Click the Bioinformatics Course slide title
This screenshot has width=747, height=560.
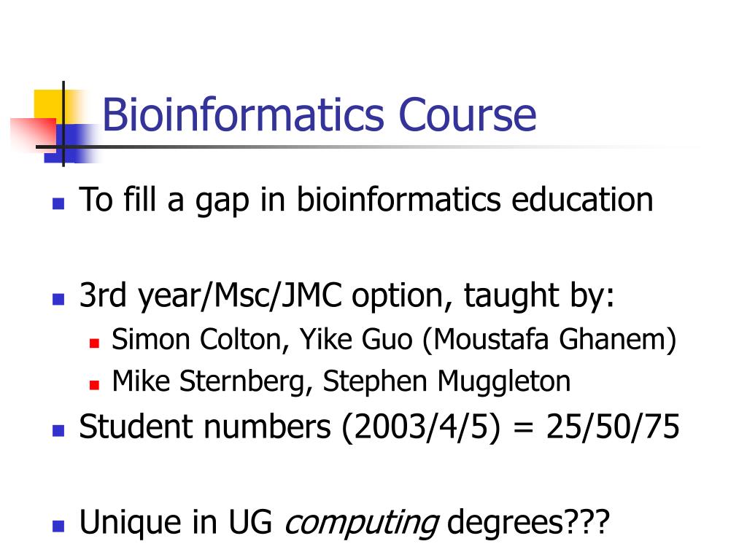click(320, 114)
